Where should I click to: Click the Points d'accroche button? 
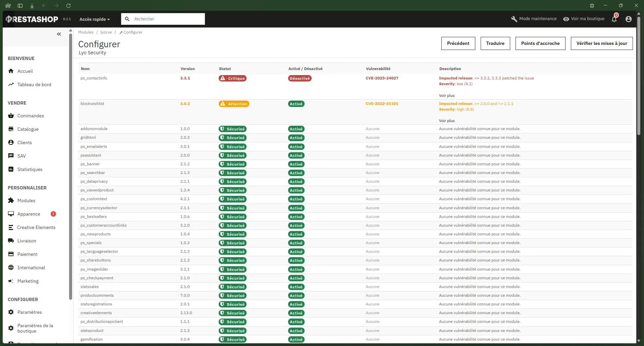pos(540,43)
